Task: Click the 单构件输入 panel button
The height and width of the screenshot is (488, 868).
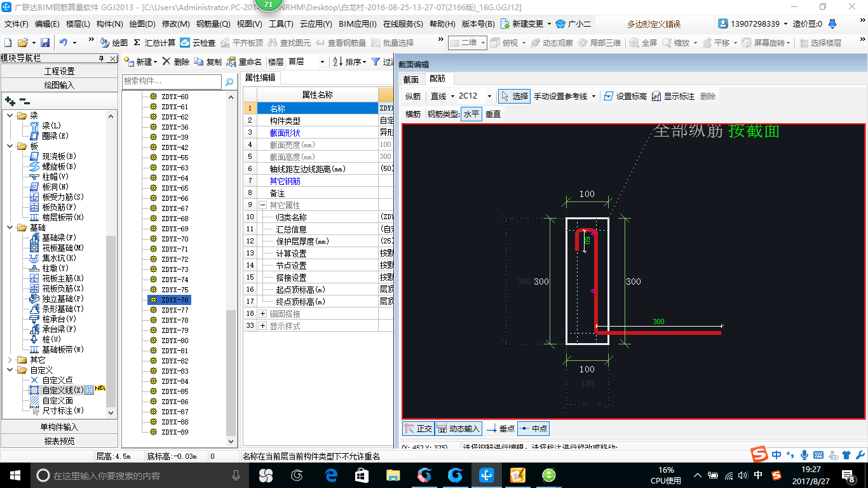Action: point(59,427)
